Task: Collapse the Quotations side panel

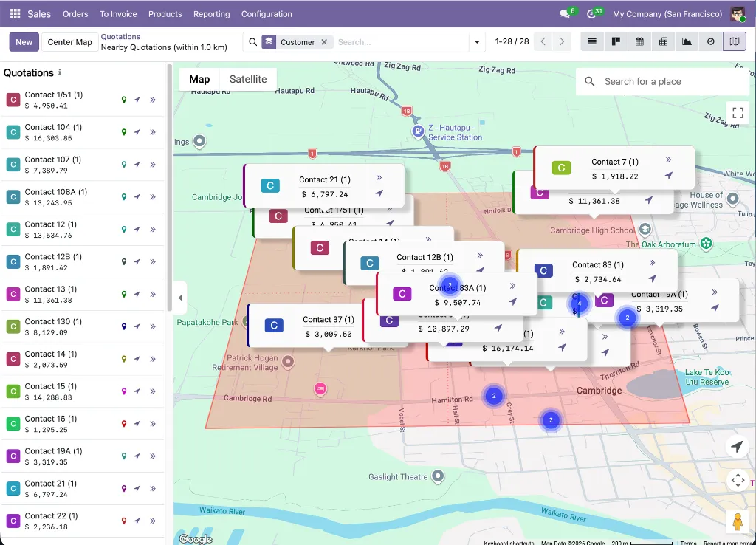Action: 180,298
